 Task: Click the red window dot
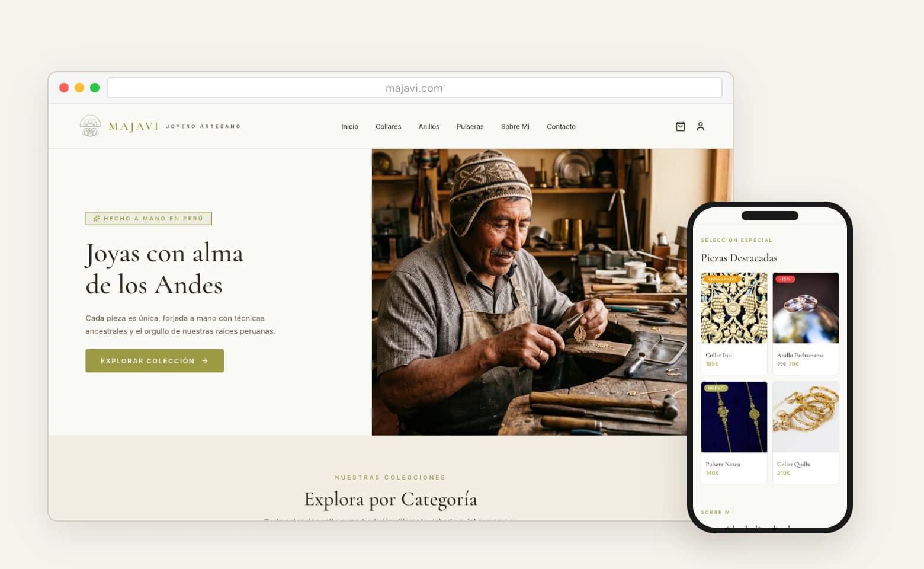coord(64,88)
